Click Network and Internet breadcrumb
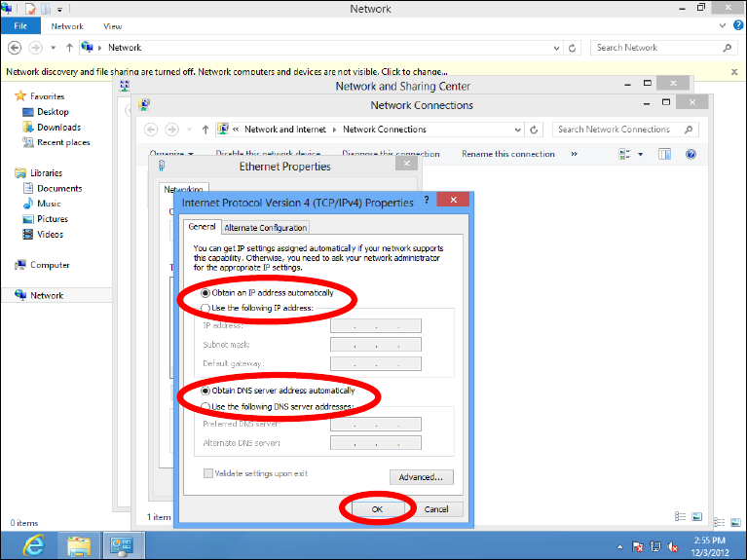 coord(285,130)
